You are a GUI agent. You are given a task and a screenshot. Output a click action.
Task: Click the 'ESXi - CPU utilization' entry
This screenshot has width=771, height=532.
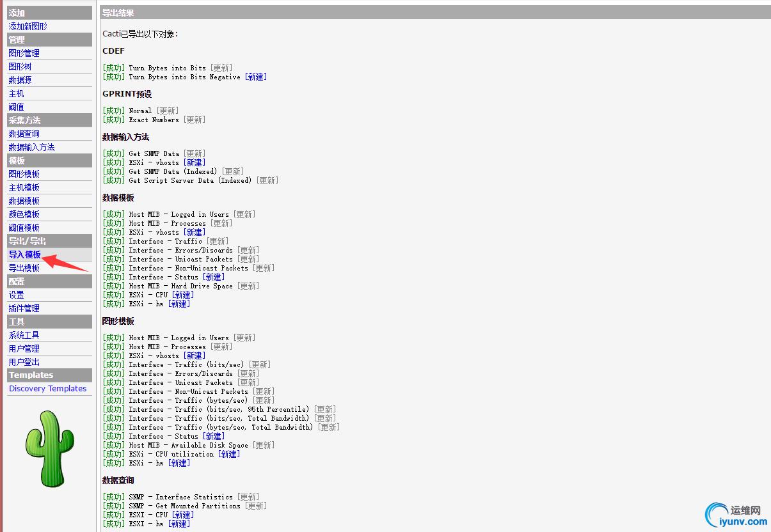(x=171, y=454)
